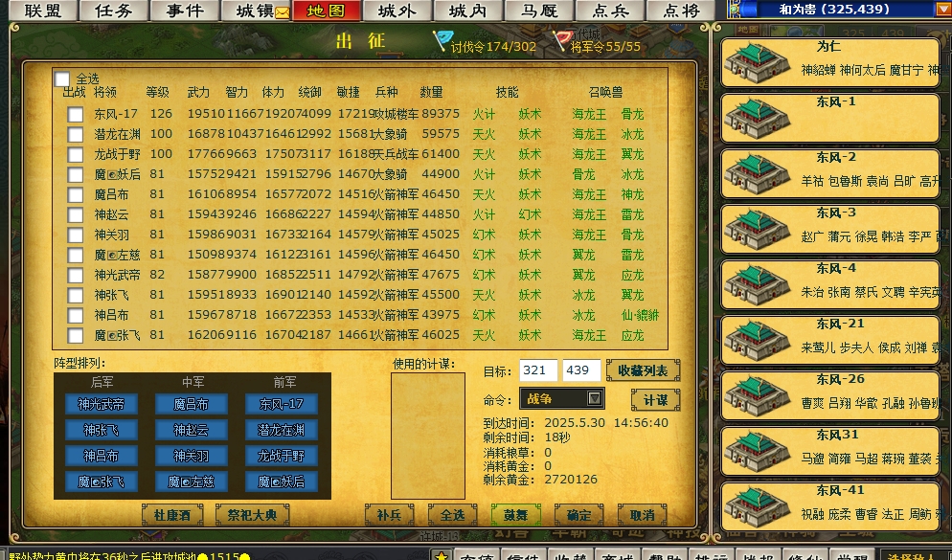Click the 东风-3 city building icon
This screenshot has width=952, height=560.
coord(758,230)
